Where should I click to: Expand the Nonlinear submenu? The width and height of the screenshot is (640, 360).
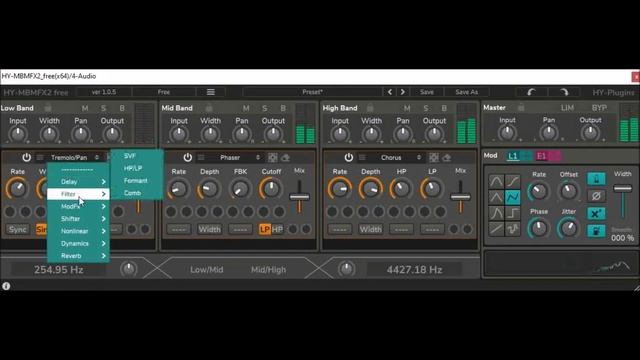pyautogui.click(x=78, y=231)
